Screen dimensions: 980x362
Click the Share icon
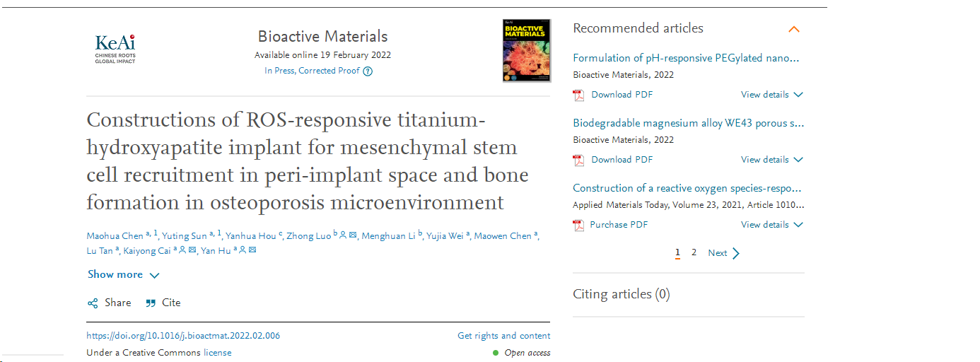pos(93,303)
